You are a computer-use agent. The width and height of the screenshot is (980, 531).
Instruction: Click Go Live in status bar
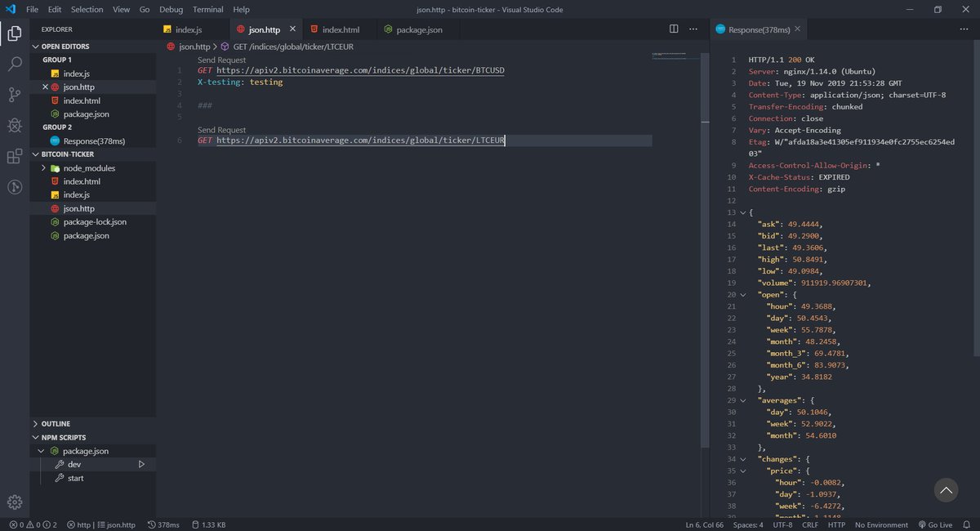pos(935,524)
